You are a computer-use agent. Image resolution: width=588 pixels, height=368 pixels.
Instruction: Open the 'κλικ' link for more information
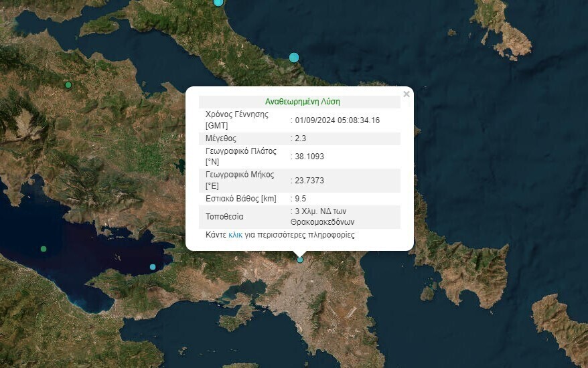click(x=235, y=235)
